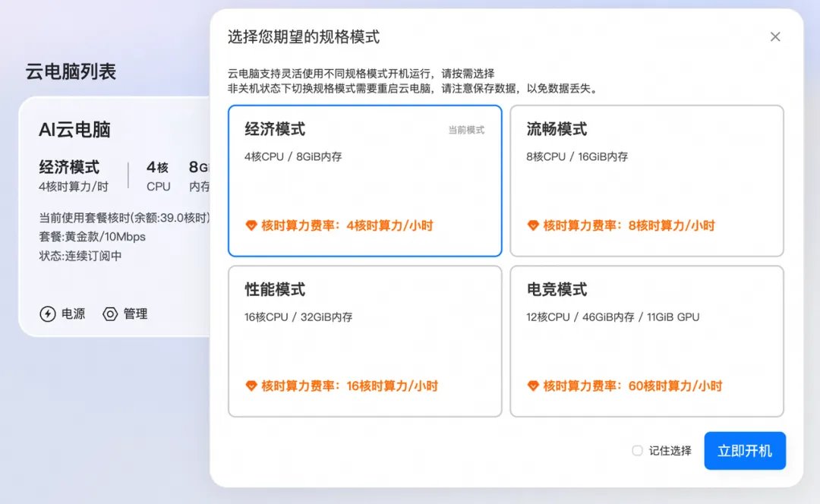Viewport: 820px width, 504px height.
Task: Close the spec mode dialog
Action: click(x=775, y=36)
